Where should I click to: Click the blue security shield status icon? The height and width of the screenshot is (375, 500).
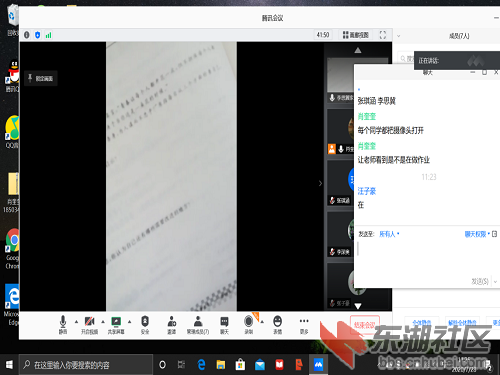click(38, 35)
